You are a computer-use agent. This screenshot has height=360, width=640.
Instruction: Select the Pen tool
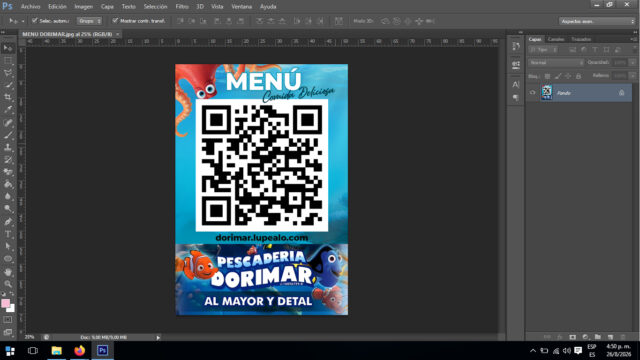pos(8,222)
